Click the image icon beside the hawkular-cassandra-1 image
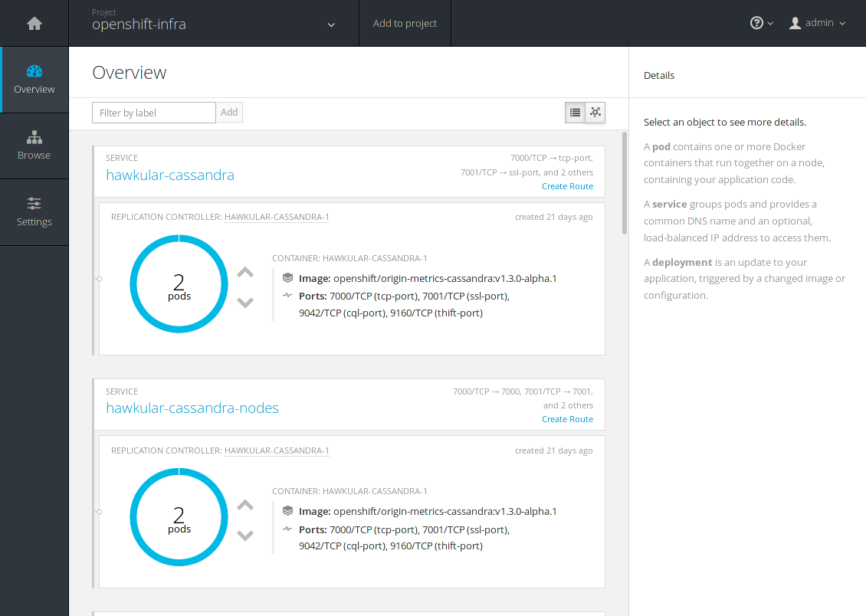866x616 pixels. 287,278
